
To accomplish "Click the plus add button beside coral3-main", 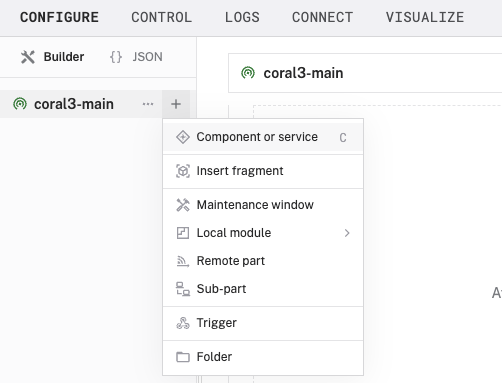I will click(x=176, y=104).
